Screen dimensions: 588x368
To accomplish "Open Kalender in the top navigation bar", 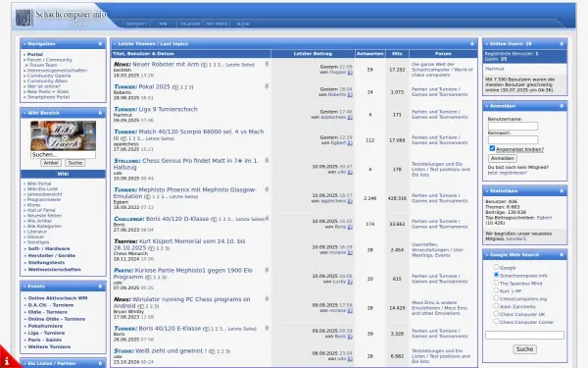I will coord(190,24).
